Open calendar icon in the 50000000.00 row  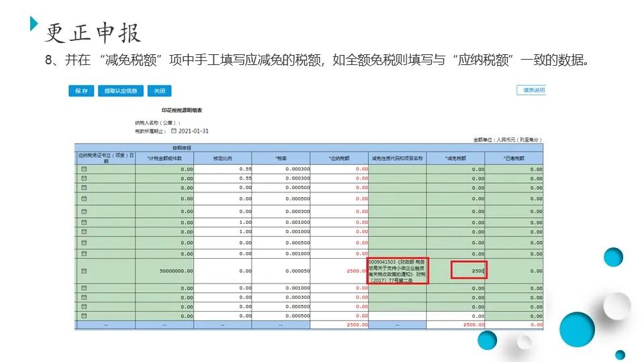(x=85, y=271)
